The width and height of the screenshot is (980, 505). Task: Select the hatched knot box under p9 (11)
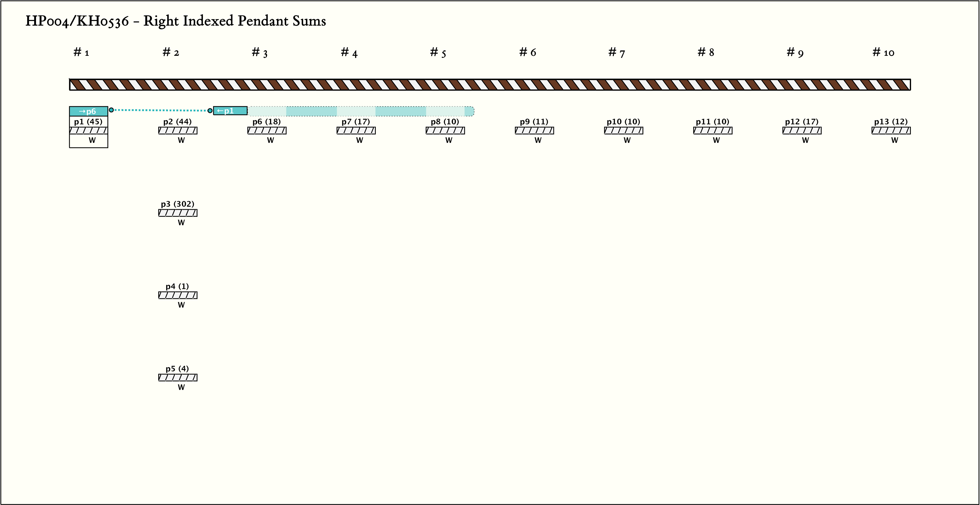pos(534,131)
